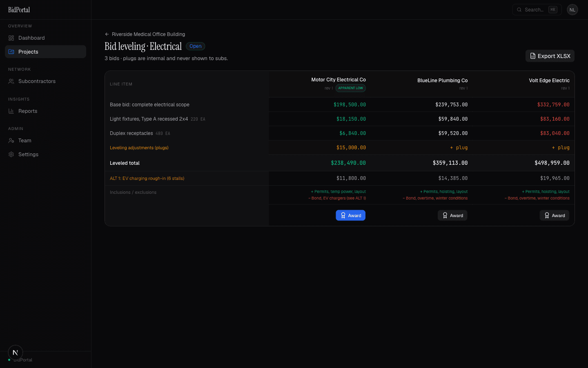Click the Export XLSX file icon
588x368 pixels.
pyautogui.click(x=533, y=56)
